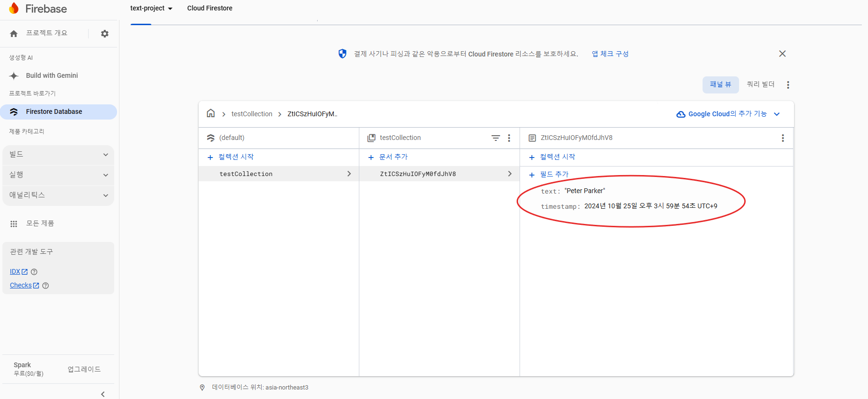Viewport: 868px width, 399px height.
Task: Click 문서 추가 in testCollection
Action: 388,157
